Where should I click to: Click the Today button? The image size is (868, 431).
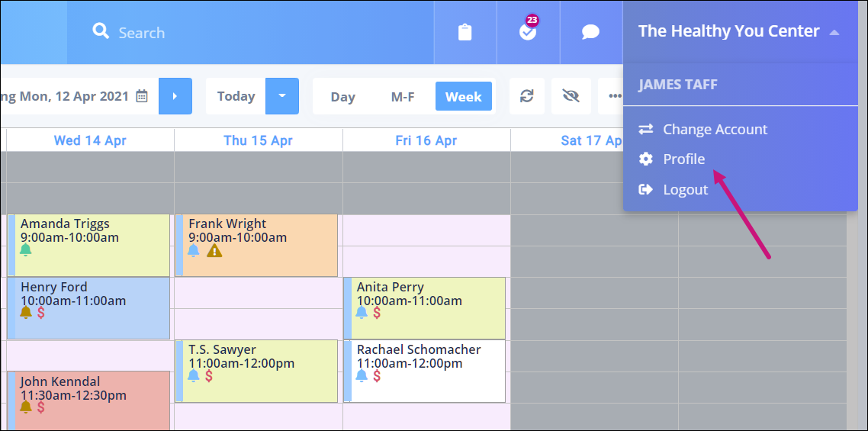click(236, 96)
